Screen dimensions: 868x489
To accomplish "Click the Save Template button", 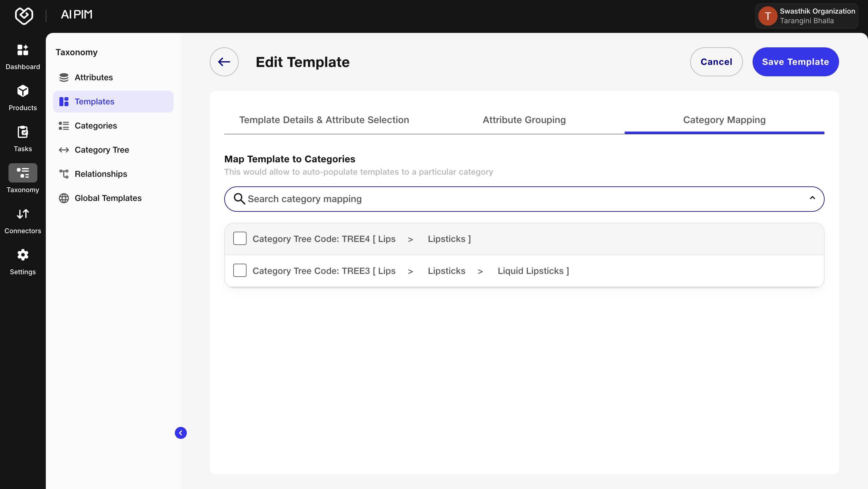I will pyautogui.click(x=795, y=62).
